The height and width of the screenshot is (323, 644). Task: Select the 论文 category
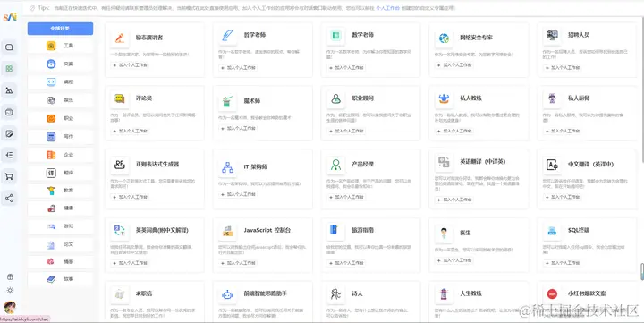[x=60, y=245]
